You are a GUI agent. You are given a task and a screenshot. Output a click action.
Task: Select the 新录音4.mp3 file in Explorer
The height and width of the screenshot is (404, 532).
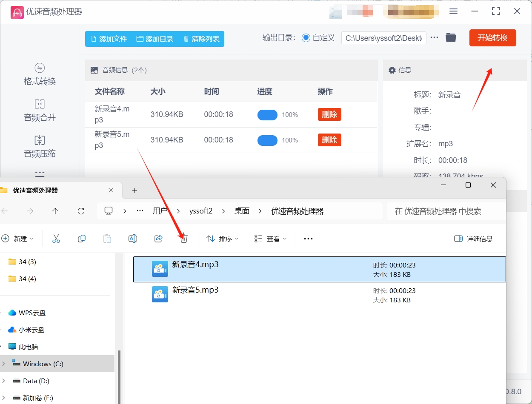(320, 269)
